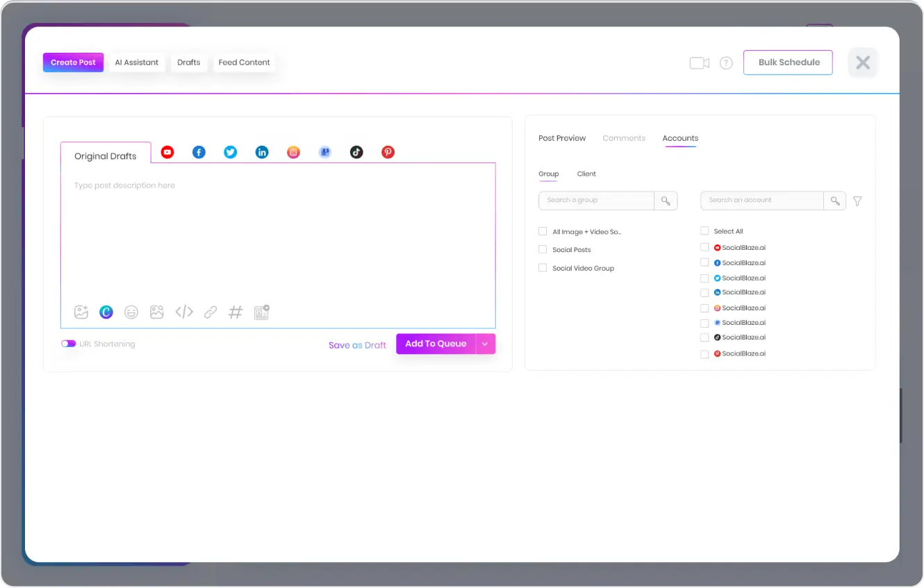Switch to the Client sub-tab

click(x=586, y=174)
